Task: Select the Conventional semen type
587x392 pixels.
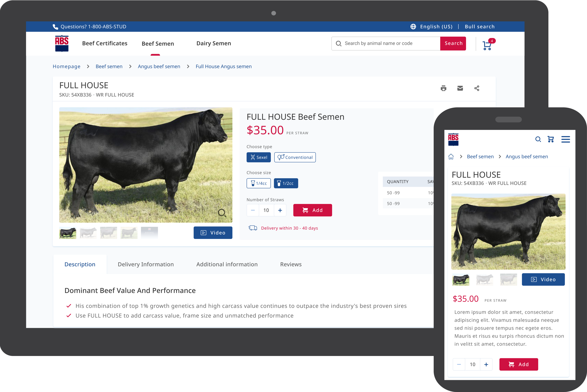Action: (x=295, y=157)
